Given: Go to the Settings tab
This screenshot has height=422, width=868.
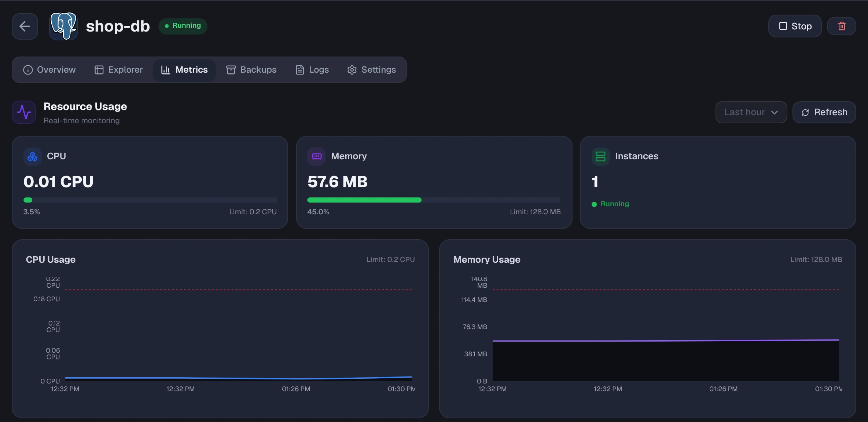Looking at the screenshot, I should tap(372, 70).
